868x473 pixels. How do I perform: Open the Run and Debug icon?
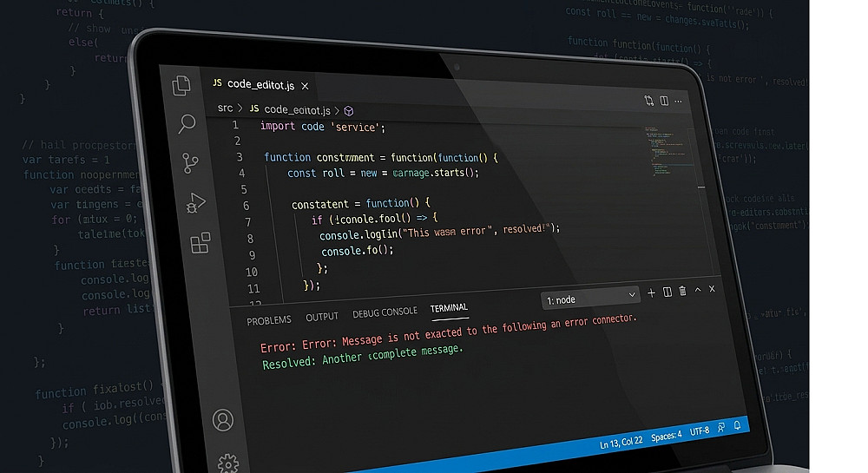(x=194, y=203)
